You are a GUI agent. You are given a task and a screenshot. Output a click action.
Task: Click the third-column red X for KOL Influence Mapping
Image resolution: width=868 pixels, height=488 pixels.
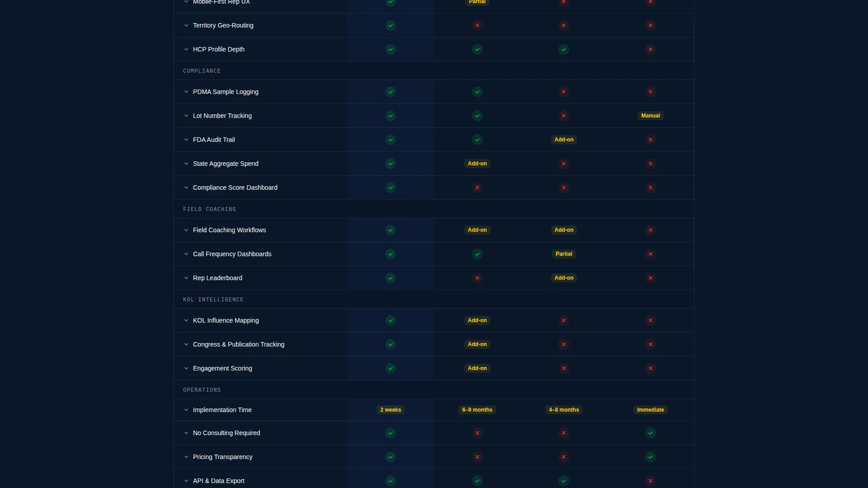click(x=564, y=320)
